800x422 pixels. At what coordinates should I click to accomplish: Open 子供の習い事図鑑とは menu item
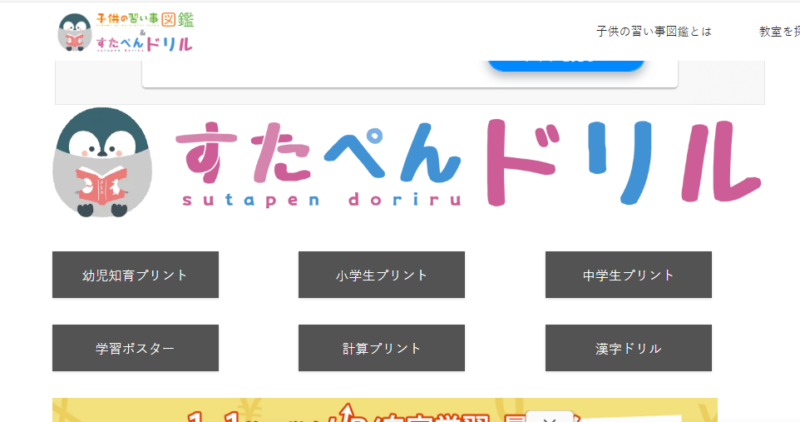(654, 32)
